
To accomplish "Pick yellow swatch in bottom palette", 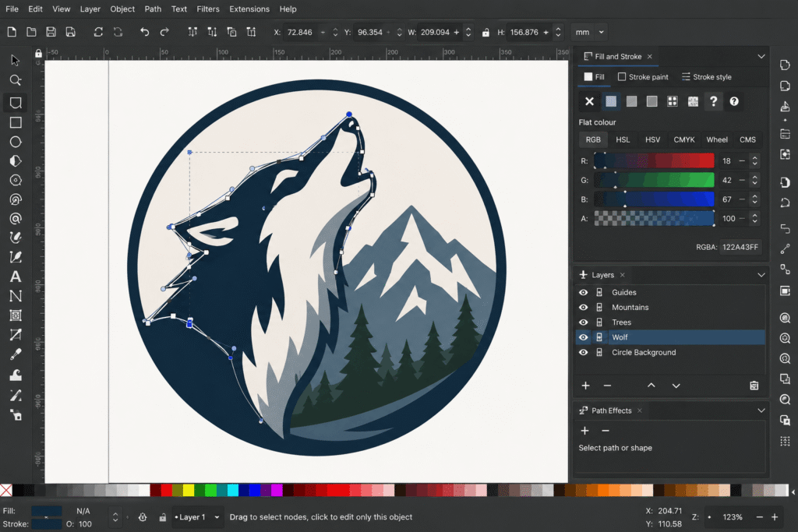I will click(189, 490).
